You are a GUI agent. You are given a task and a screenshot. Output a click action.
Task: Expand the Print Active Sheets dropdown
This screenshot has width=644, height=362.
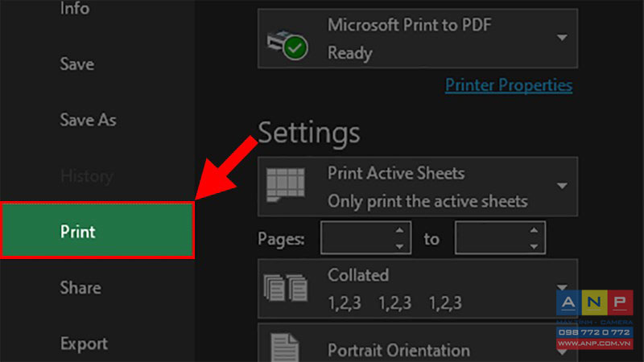[417, 187]
